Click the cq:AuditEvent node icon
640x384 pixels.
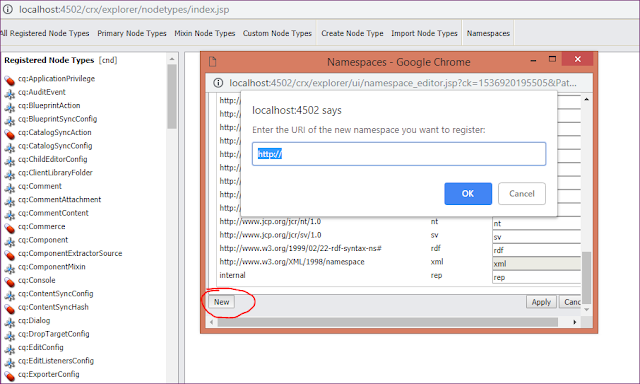tap(9, 94)
